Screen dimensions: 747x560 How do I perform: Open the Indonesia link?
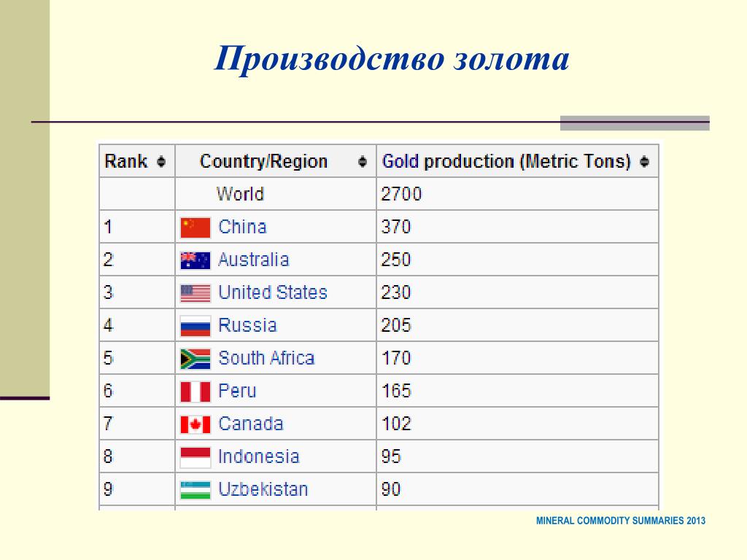coord(259,457)
